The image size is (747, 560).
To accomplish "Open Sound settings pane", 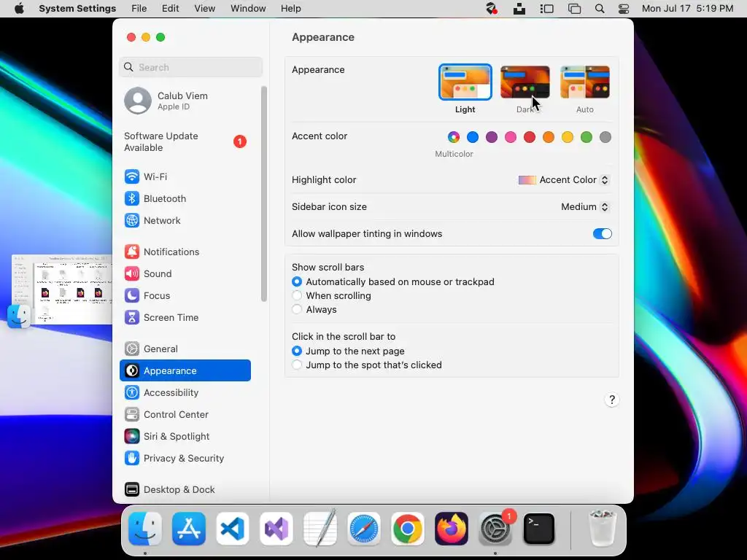I will coord(185,274).
